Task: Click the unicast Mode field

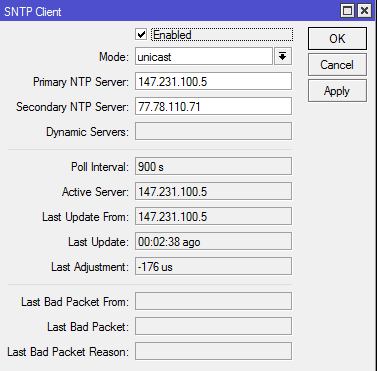Action: (204, 56)
